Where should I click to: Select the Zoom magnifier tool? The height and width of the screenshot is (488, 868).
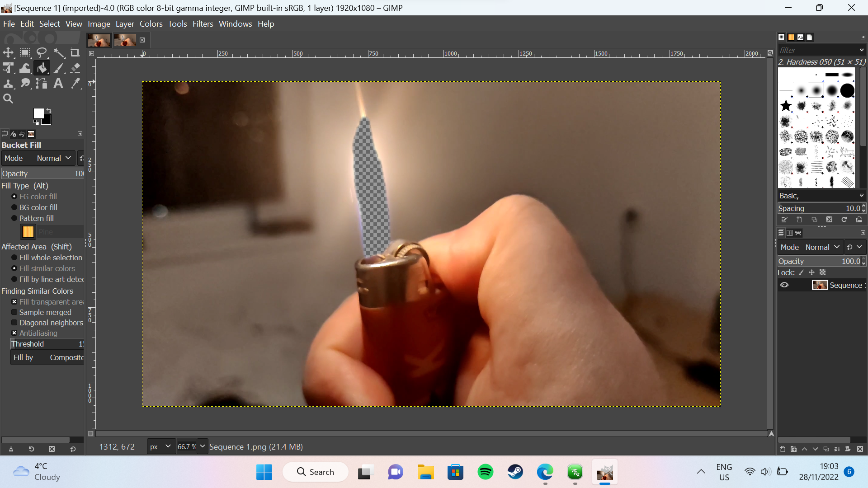click(8, 99)
